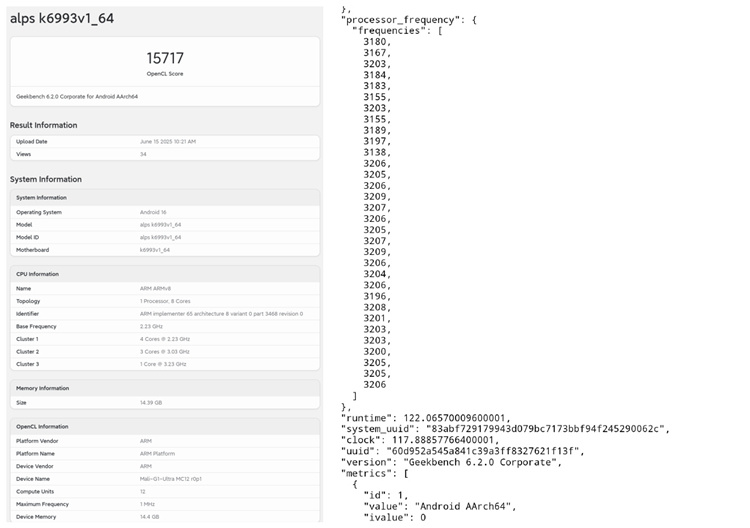This screenshot has height=528, width=750.
Task: Select the Base Frequency label
Action: tap(36, 326)
